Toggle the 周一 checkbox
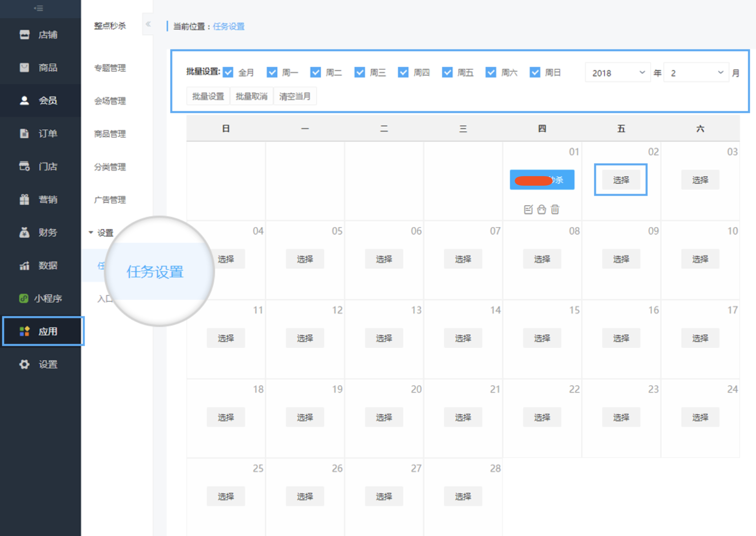 pos(272,72)
